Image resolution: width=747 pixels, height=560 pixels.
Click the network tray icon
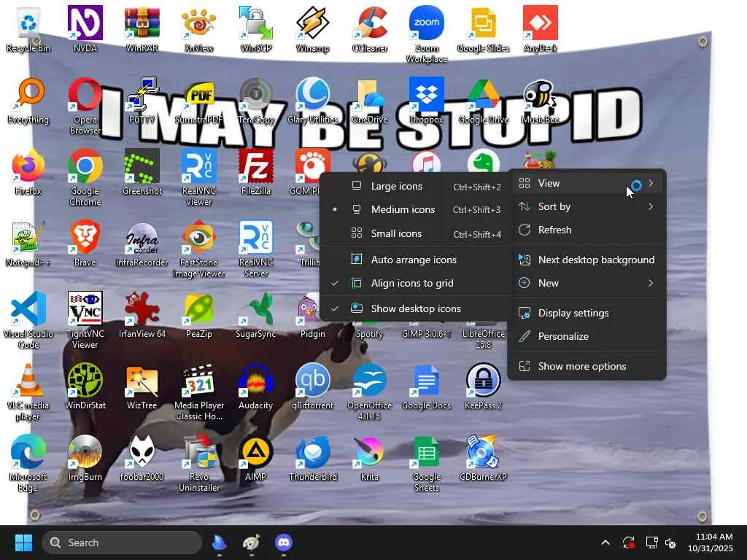[651, 542]
